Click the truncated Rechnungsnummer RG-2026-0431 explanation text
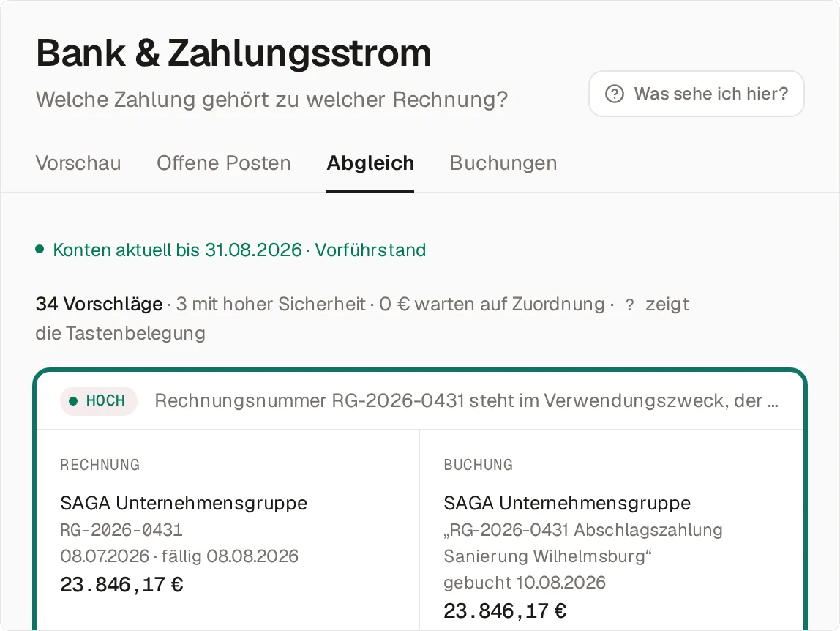The width and height of the screenshot is (840, 631). 466,400
